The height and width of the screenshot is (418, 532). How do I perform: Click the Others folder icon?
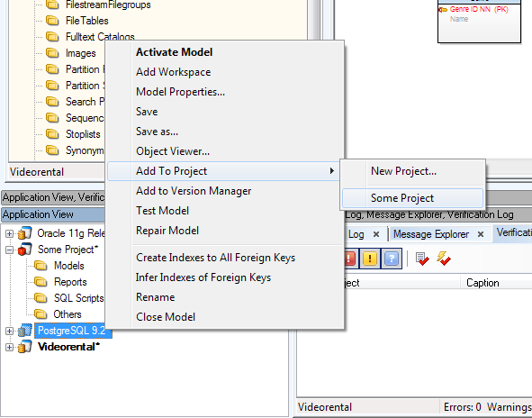click(x=41, y=313)
